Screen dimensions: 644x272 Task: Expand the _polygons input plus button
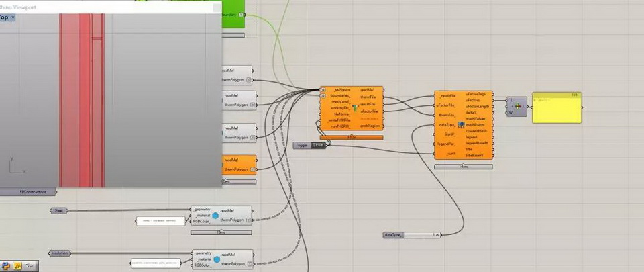(323, 89)
